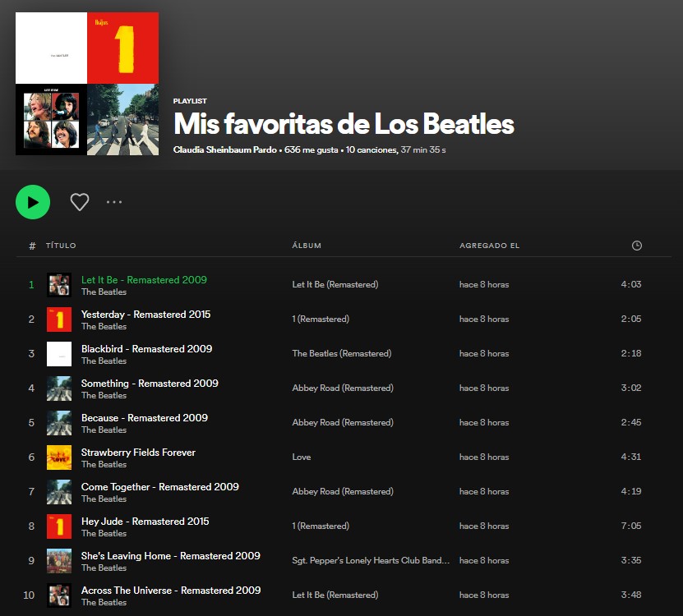
Task: Click track number 6 in the list
Action: pyautogui.click(x=31, y=457)
